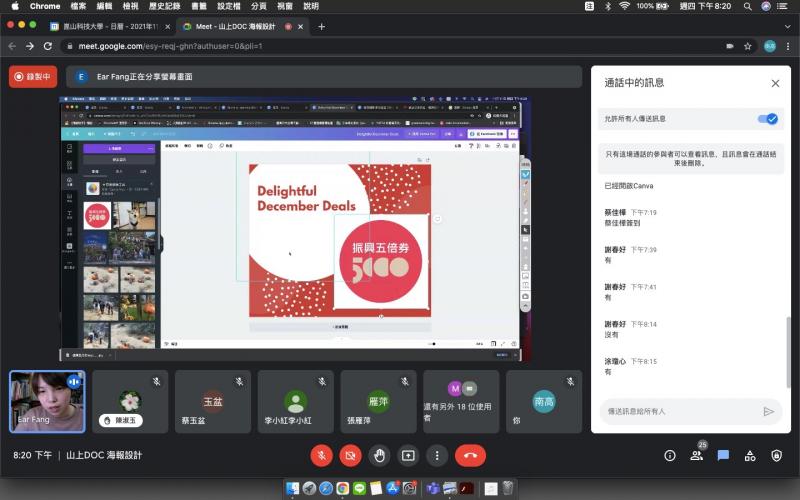Screen dimensions: 800x500
Task: Open Finder from the Dock
Action: 293,488
